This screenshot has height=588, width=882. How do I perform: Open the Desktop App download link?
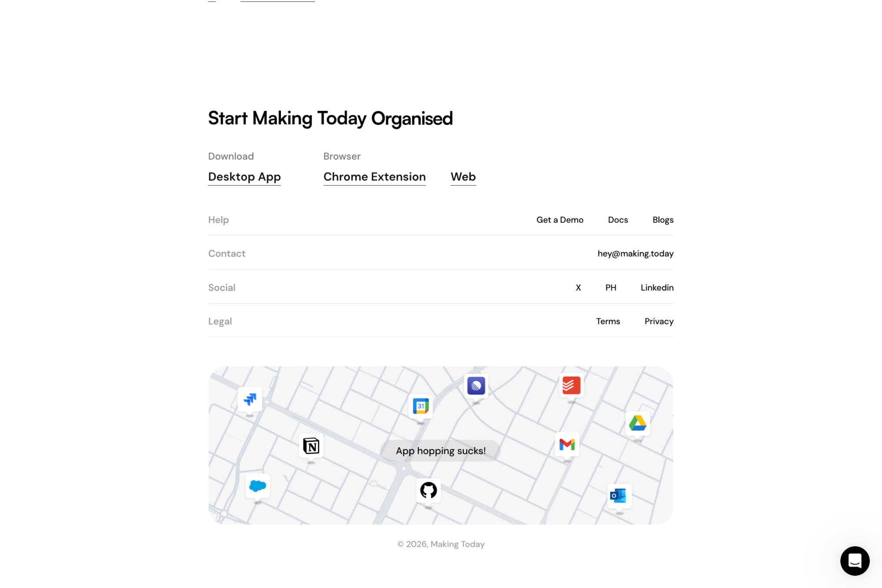(x=244, y=177)
